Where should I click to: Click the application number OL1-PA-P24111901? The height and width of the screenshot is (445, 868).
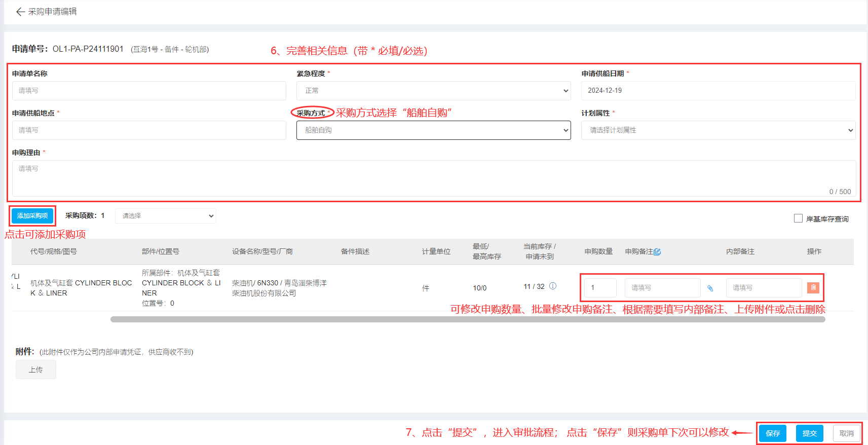pyautogui.click(x=88, y=49)
